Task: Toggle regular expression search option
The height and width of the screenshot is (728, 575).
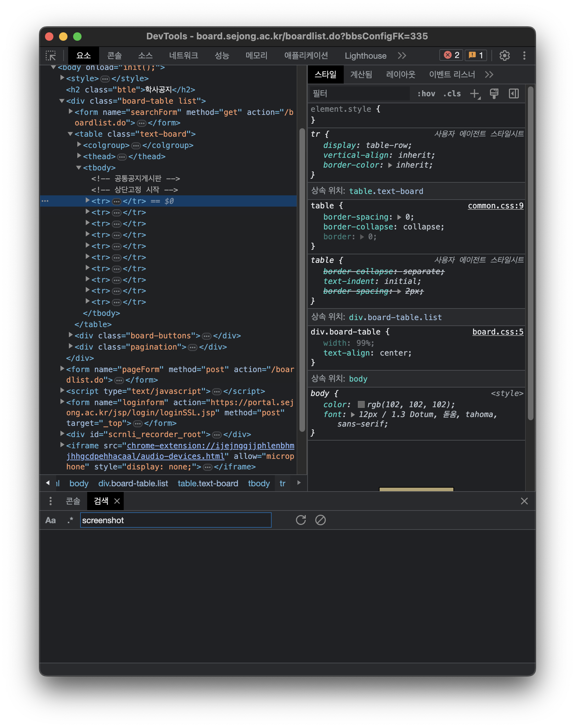Action: point(70,520)
